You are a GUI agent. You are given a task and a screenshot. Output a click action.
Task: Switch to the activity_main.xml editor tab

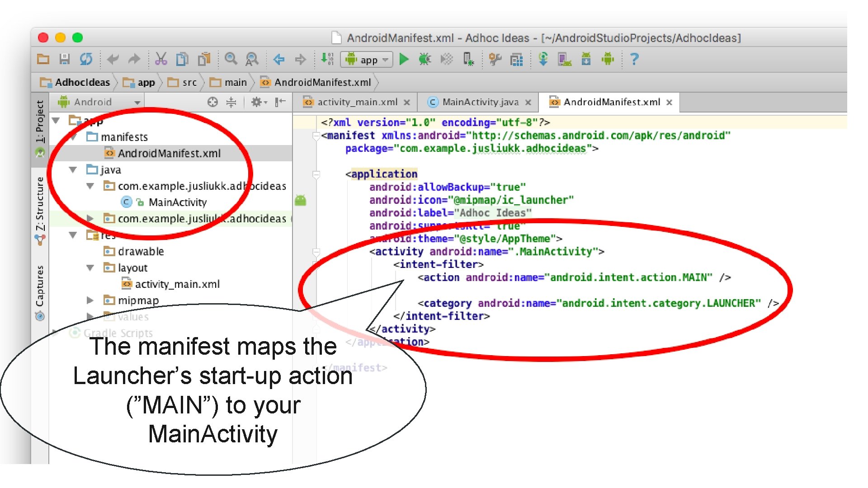[x=357, y=102]
